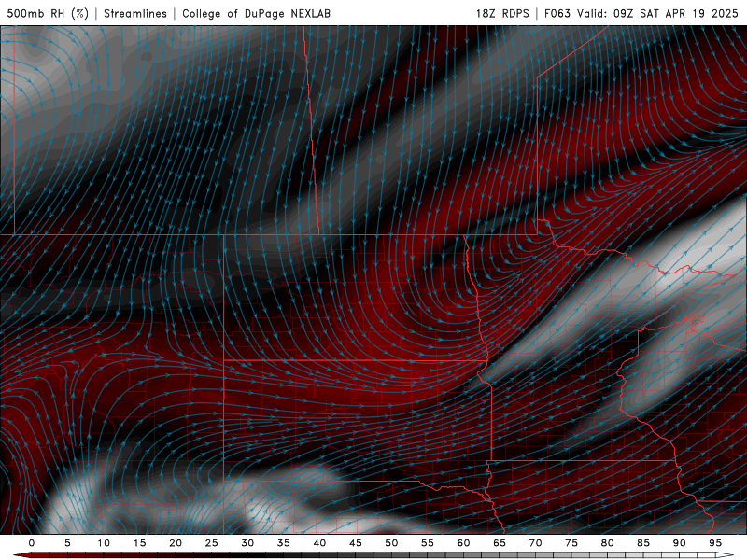Click the 15 value on the color scale

click(x=139, y=543)
